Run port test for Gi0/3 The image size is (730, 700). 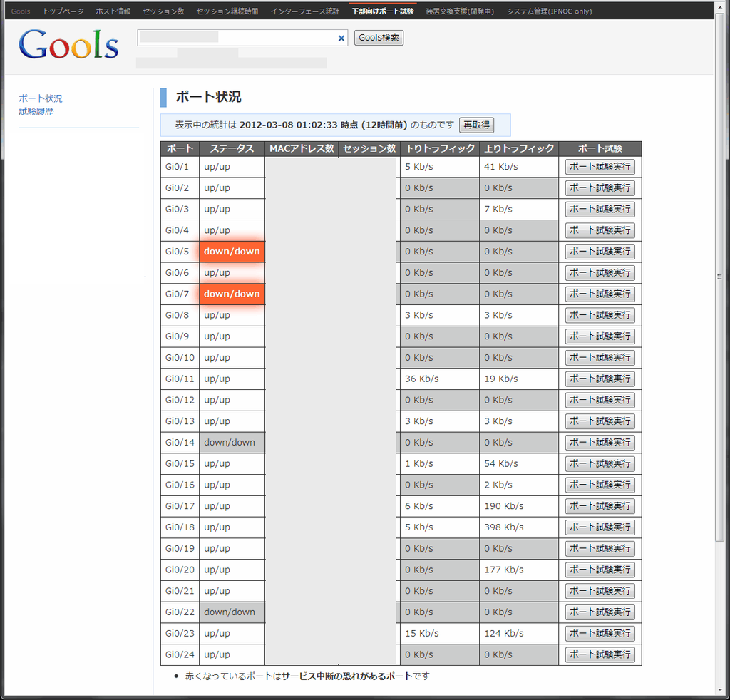click(600, 209)
